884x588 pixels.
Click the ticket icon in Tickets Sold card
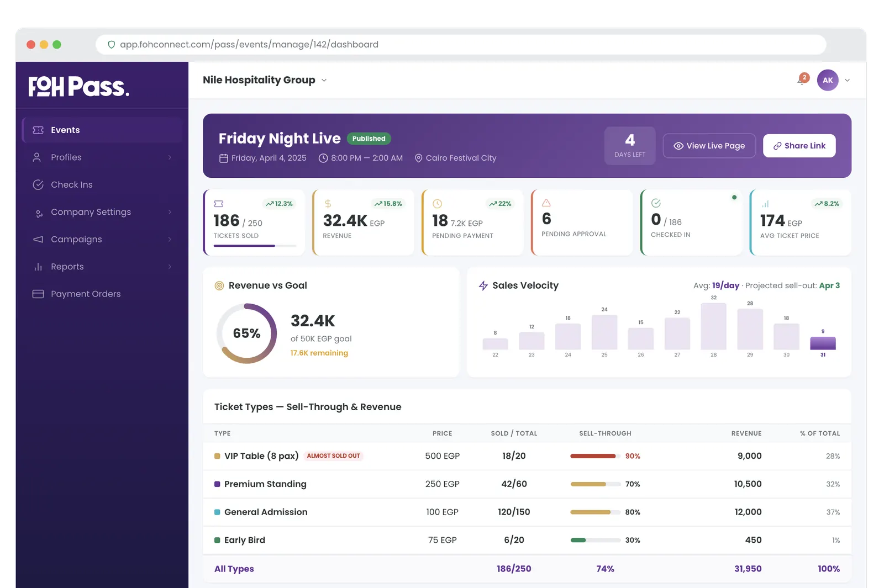tap(219, 204)
